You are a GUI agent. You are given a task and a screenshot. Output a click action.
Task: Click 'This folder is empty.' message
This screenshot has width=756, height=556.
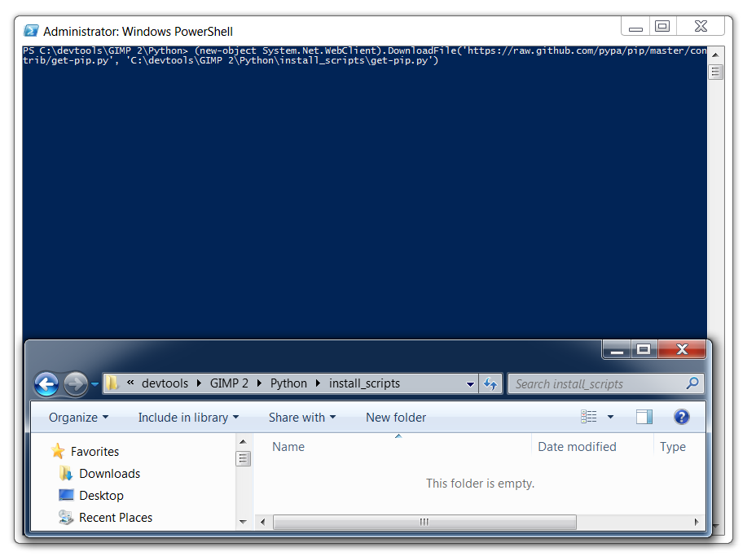[x=480, y=484]
